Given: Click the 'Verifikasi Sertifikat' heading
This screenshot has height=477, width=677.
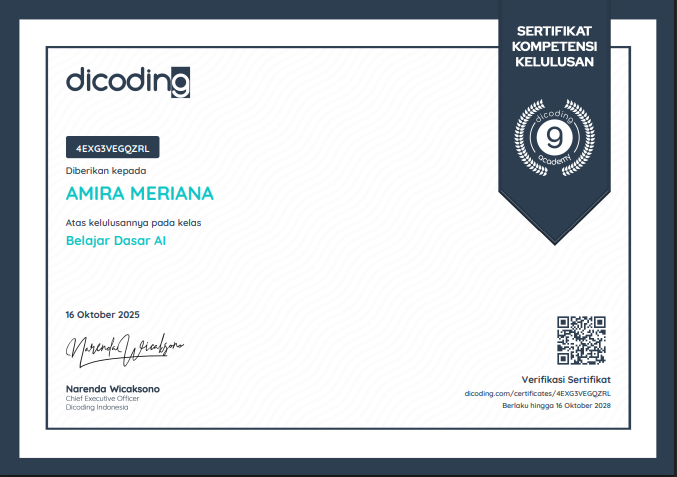Looking at the screenshot, I should 565,380.
